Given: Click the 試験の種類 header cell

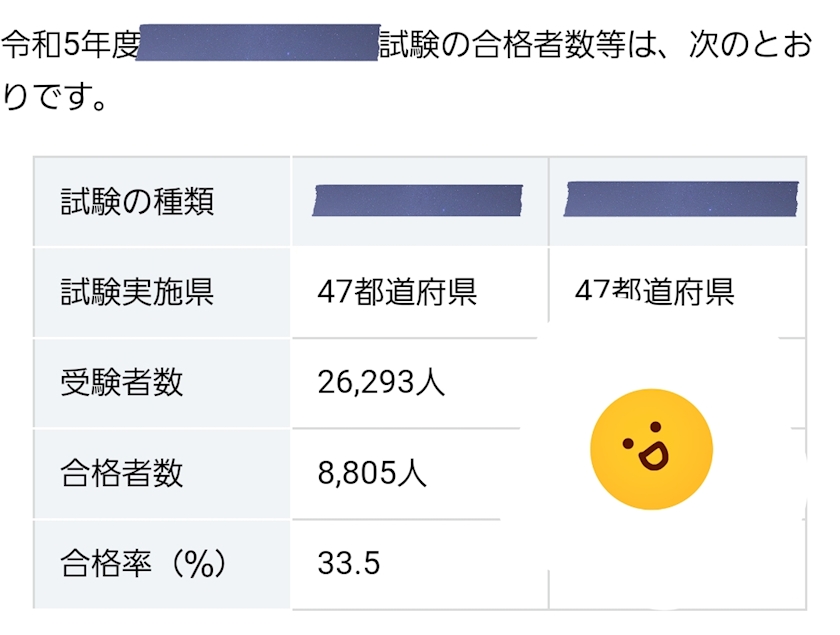Looking at the screenshot, I should (137, 202).
